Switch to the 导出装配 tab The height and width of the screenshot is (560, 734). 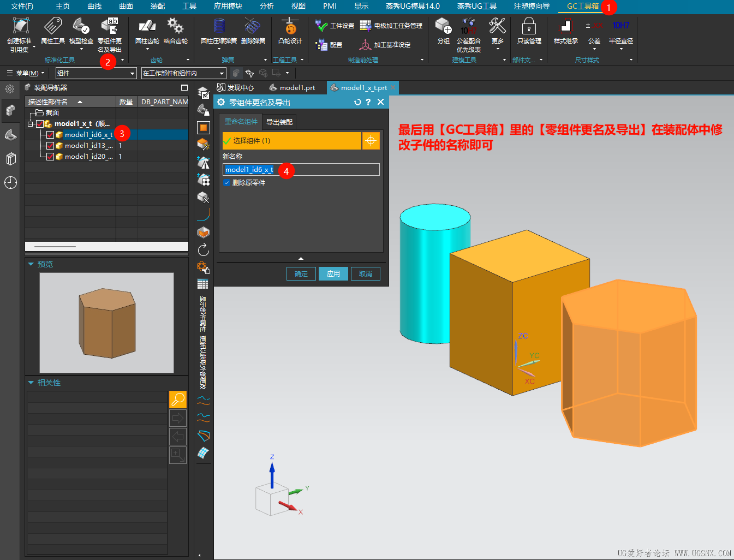coord(279,122)
